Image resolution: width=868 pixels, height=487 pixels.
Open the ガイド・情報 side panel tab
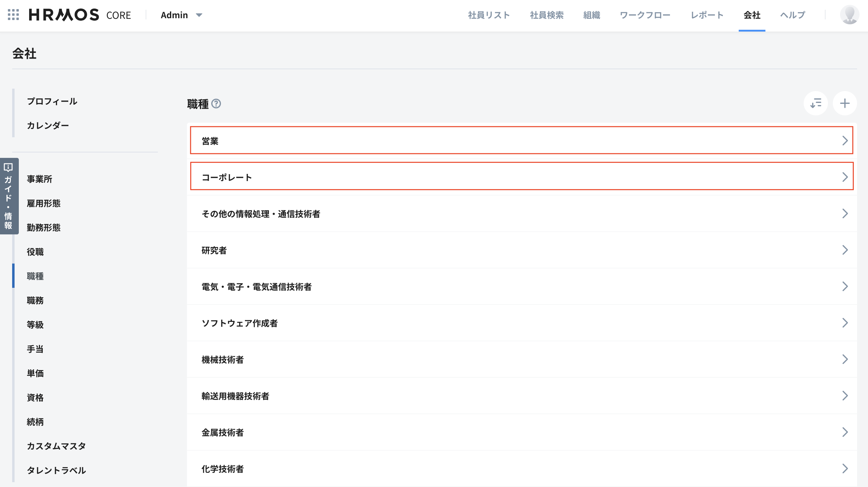(x=9, y=196)
